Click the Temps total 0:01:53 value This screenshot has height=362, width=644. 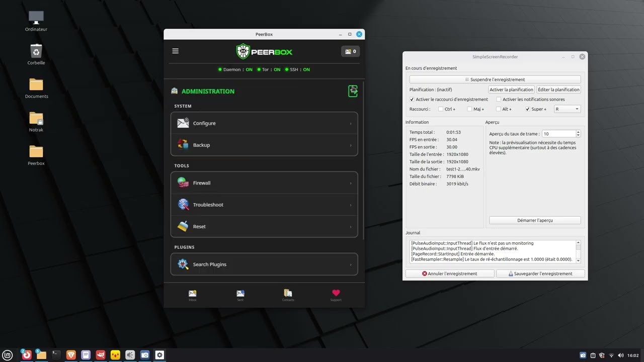pyautogui.click(x=453, y=132)
